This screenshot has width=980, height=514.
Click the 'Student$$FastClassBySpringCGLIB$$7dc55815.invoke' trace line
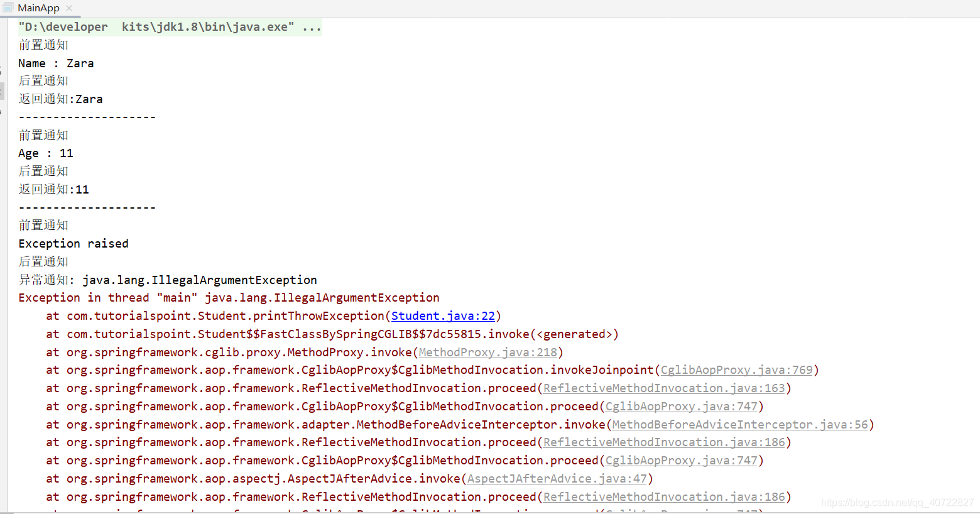(332, 334)
